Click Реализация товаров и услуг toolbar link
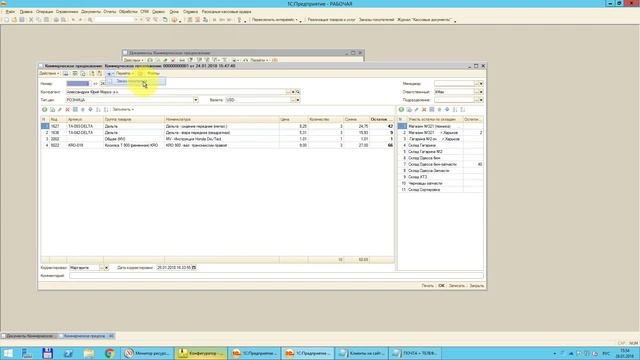Screen dimensions: 640x360 click(331, 20)
